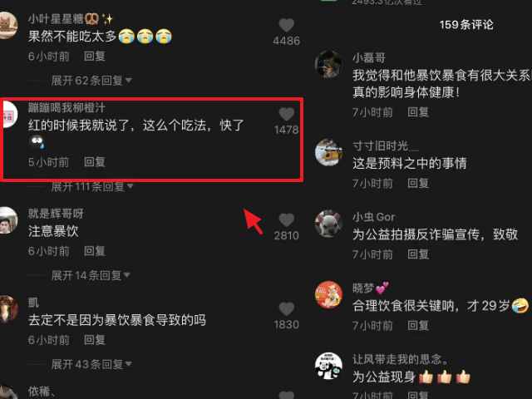
Task: Expand 43 replies under 凯's comment
Action: 91,364
